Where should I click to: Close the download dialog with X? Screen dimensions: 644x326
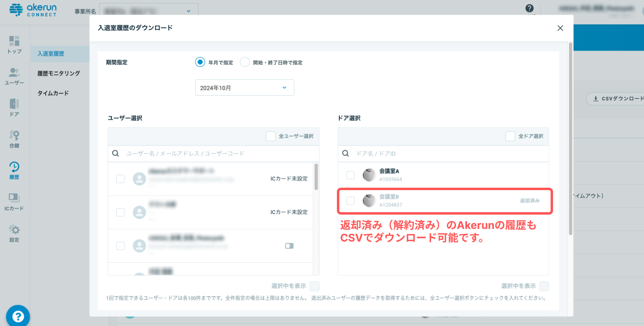pyautogui.click(x=560, y=28)
